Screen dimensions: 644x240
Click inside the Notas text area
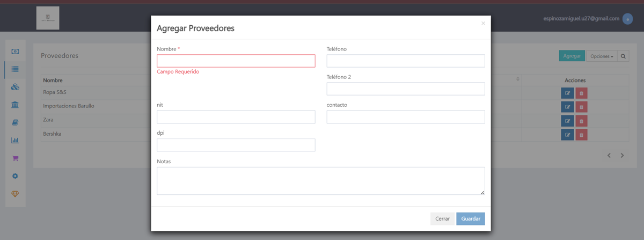[321, 180]
